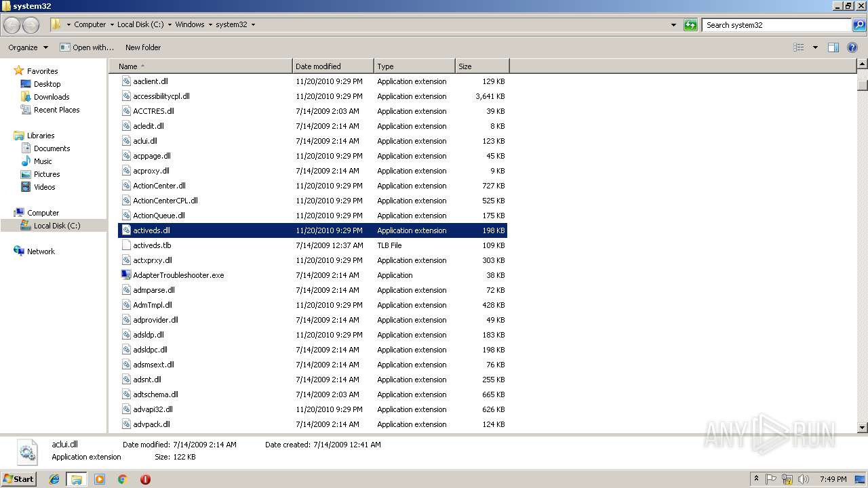
Task: Open the Organize dropdown menu
Action: coord(28,47)
